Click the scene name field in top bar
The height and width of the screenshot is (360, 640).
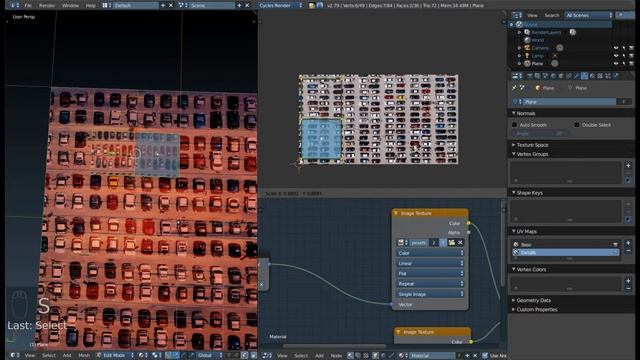coord(212,6)
